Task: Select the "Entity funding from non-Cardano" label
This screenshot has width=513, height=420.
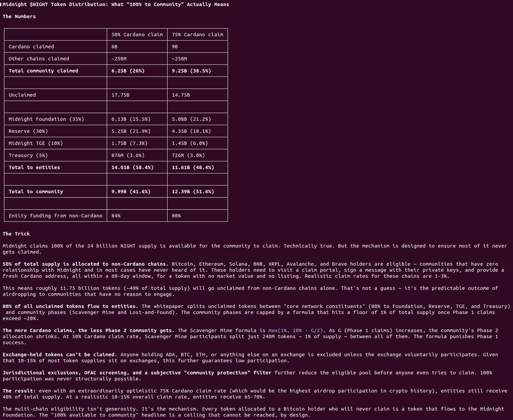Action: (56, 216)
